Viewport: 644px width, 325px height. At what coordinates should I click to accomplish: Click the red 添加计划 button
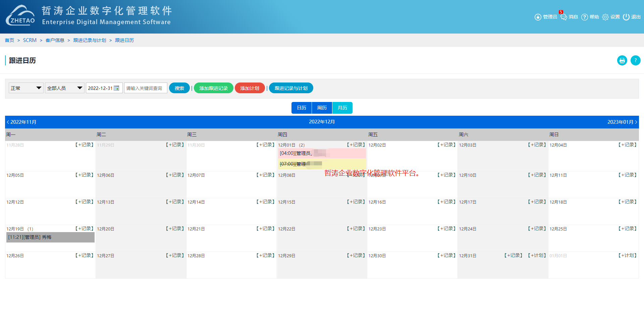(x=250, y=88)
